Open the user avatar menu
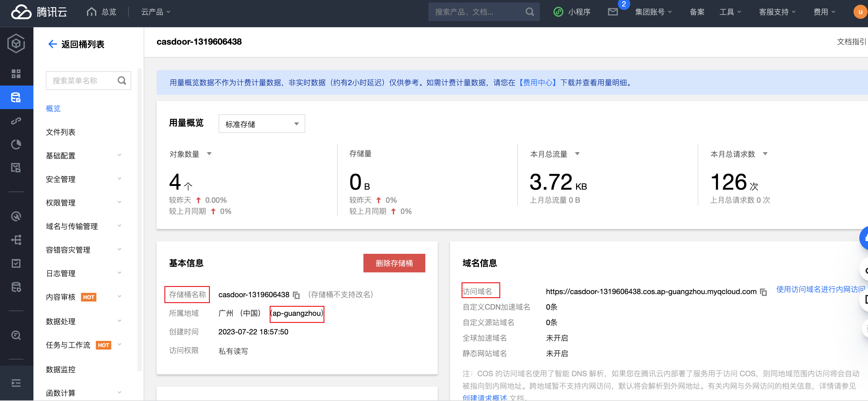 [860, 12]
